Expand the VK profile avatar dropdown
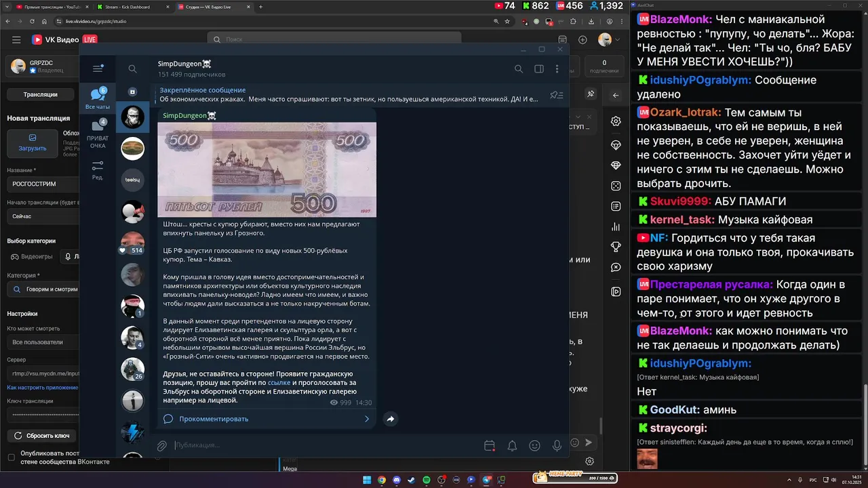The width and height of the screenshot is (868, 488). [x=608, y=40]
